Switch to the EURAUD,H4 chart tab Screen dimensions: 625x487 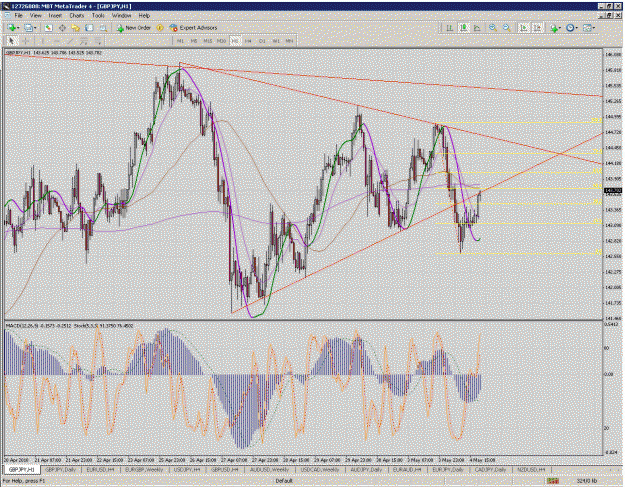point(407,470)
